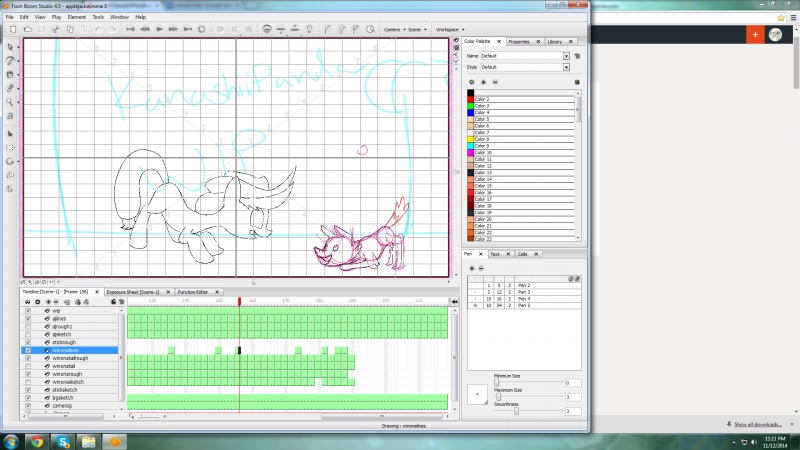Open the Tools menu

[x=98, y=17]
